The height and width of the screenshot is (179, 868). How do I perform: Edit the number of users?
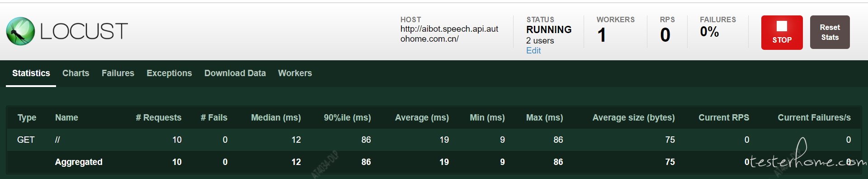(x=533, y=51)
